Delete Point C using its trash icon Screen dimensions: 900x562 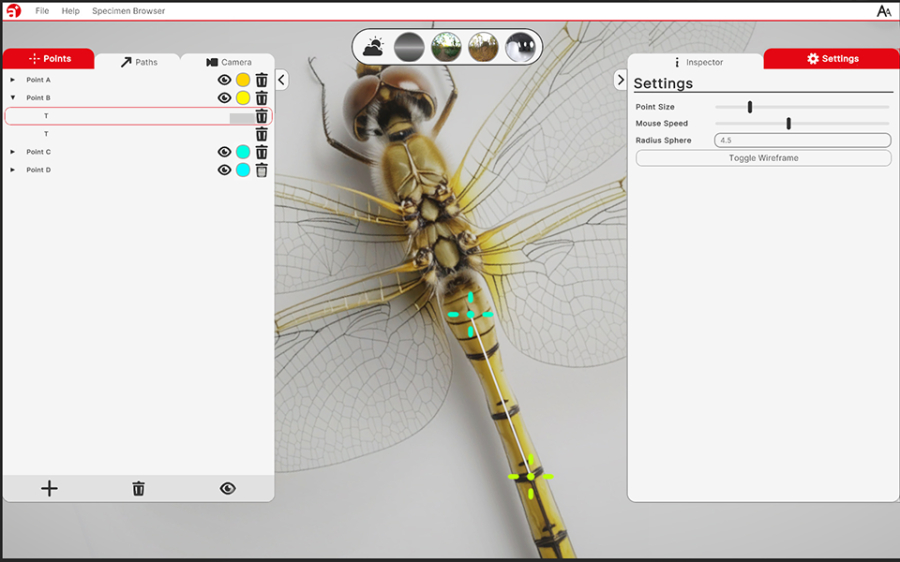(261, 152)
